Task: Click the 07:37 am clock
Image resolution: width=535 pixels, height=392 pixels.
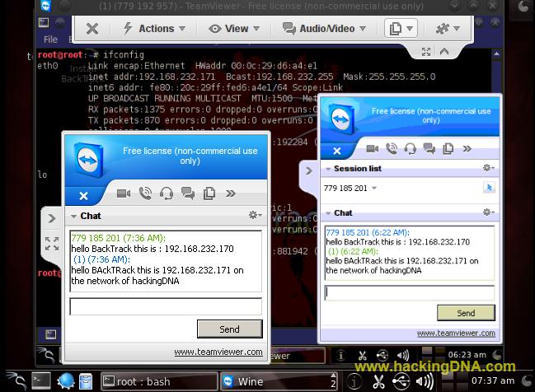Action: (x=493, y=380)
